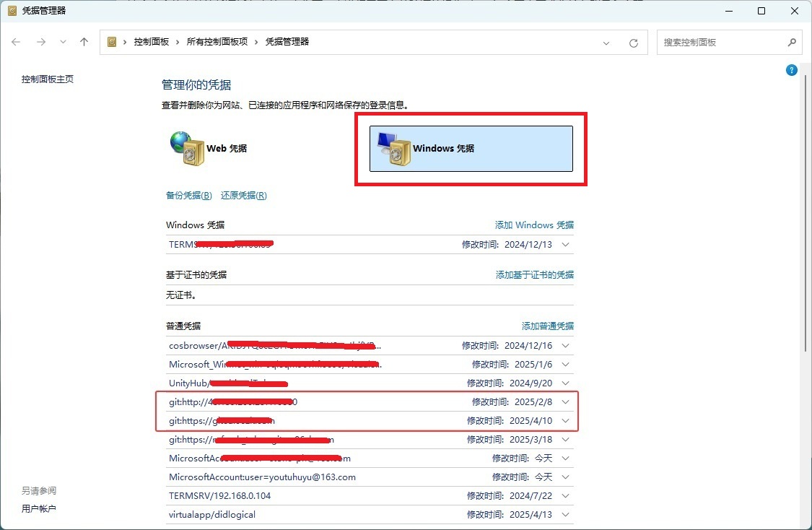Expand the cosbrowser credential entry
812x530 pixels.
coord(565,346)
